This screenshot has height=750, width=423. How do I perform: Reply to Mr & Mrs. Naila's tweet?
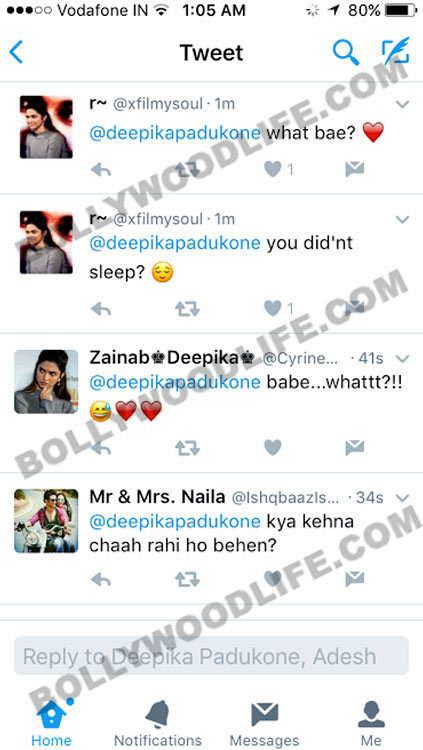[x=101, y=580]
